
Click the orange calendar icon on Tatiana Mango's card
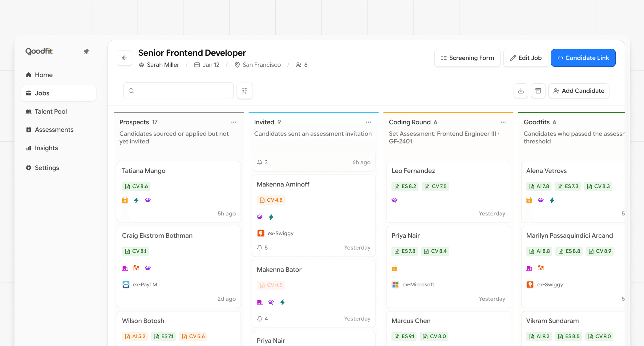[x=125, y=200]
